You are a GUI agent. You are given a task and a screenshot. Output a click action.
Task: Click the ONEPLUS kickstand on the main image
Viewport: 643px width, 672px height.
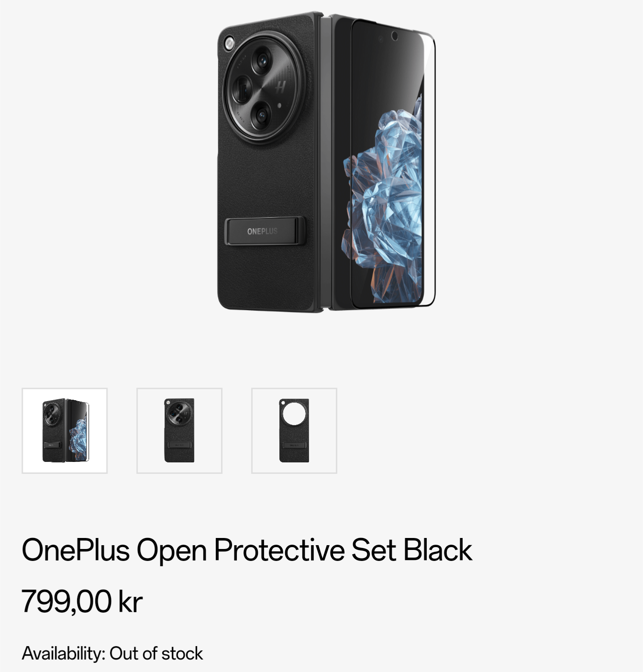(264, 231)
